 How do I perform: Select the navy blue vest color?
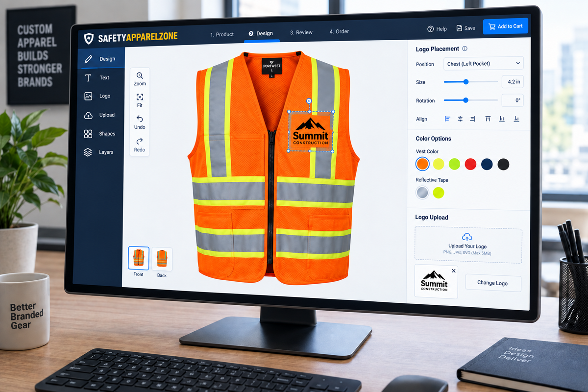point(487,164)
